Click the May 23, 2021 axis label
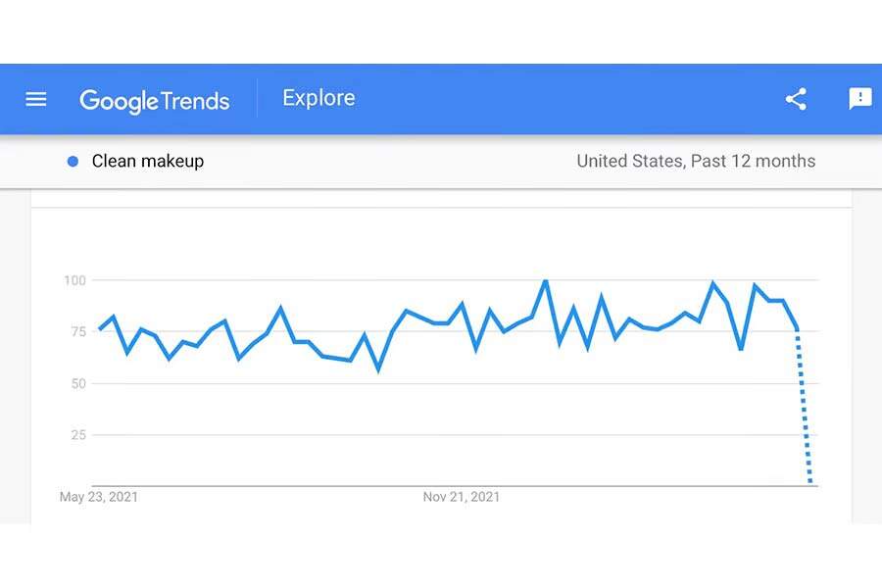Screen dimensions: 882x588 click(99, 497)
